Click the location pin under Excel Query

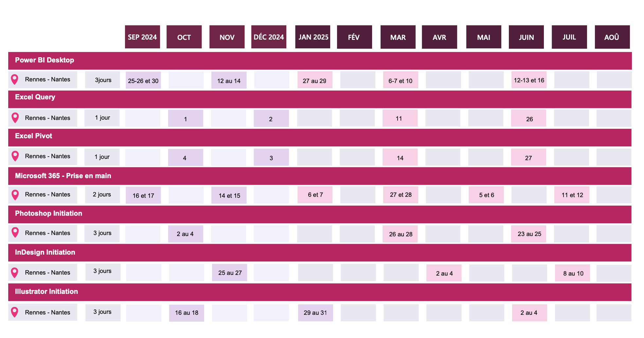pyautogui.click(x=15, y=118)
